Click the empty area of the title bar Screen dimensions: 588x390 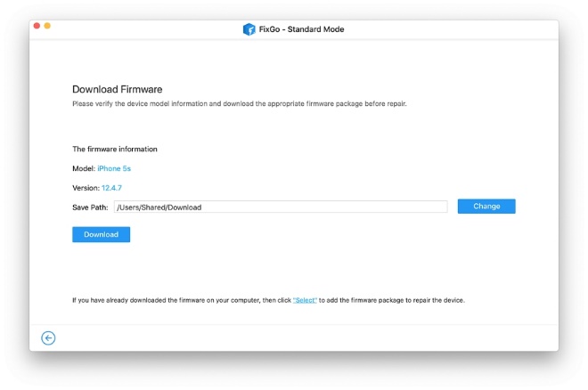click(445, 29)
